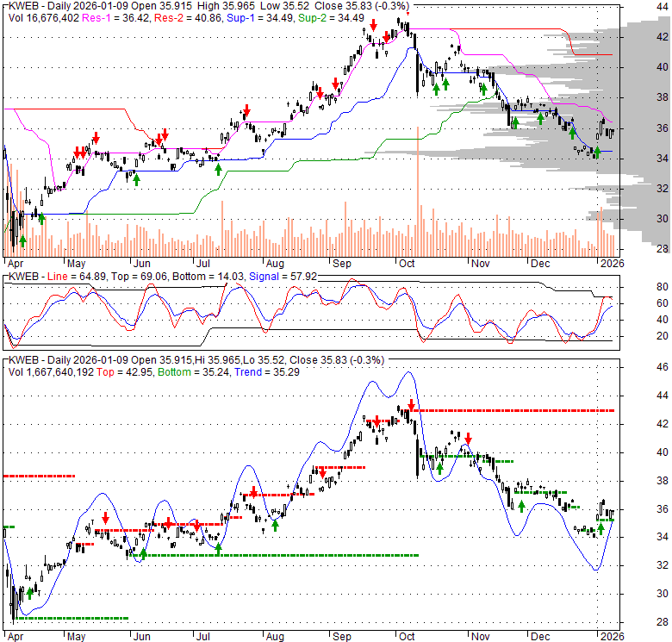Image resolution: width=672 pixels, height=642 pixels.
Task: Click the green buy arrow near 2026 in bottom chart
Action: [x=600, y=529]
